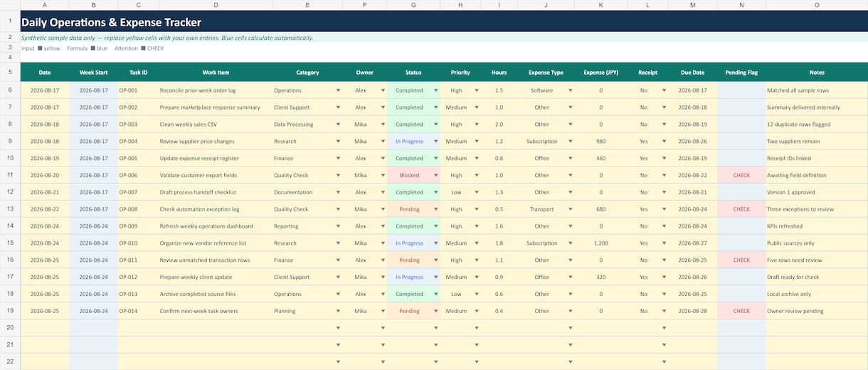Select date cell '2026-08-22'
Image resolution: width=868 pixels, height=370 pixels.
(x=45, y=209)
